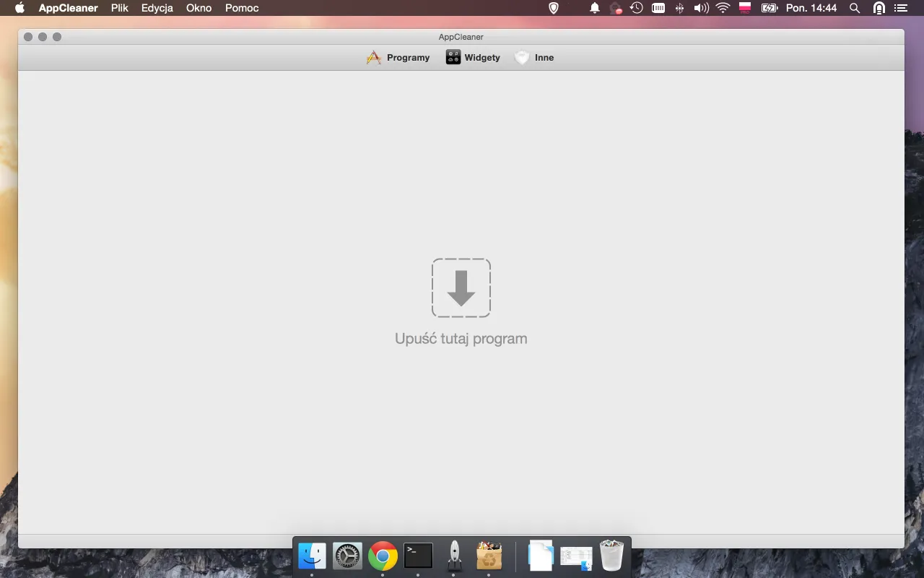Open the Pomoc menu
The image size is (924, 578).
[x=241, y=8]
